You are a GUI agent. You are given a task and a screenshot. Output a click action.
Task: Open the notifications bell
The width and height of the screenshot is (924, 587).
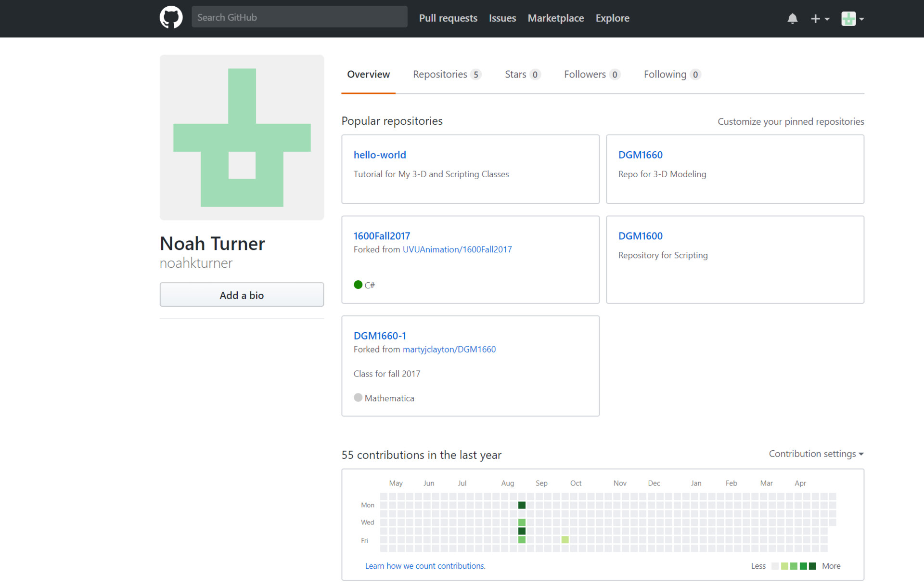coord(792,19)
